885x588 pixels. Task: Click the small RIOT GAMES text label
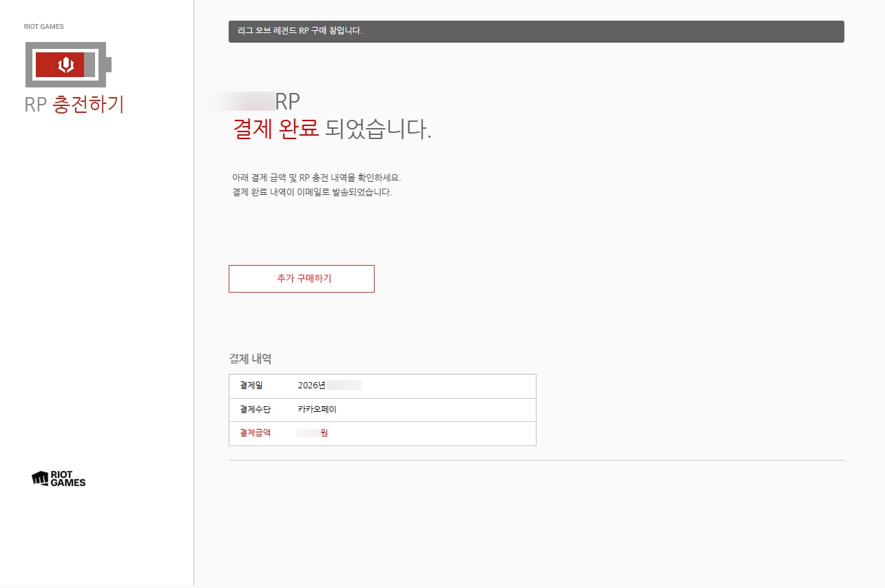43,27
